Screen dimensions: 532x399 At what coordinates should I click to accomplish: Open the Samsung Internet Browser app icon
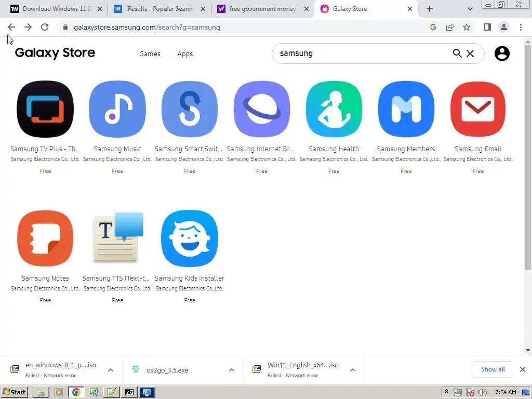pyautogui.click(x=262, y=109)
